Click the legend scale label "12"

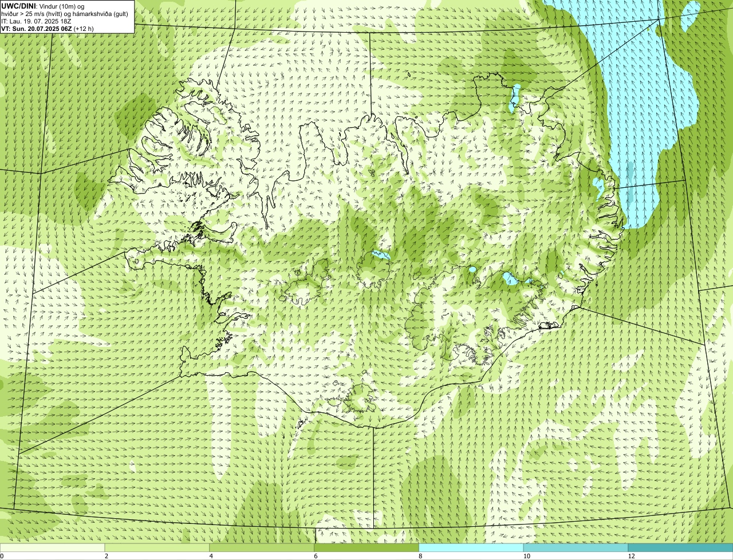click(x=631, y=556)
